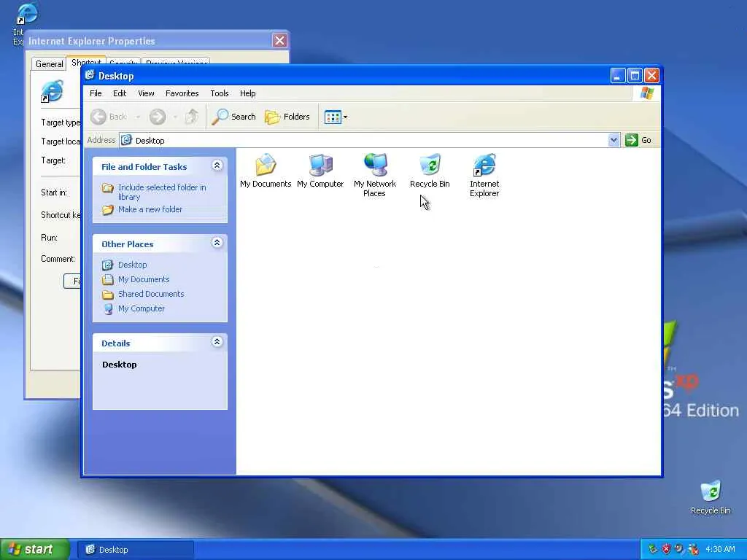747x560 pixels.
Task: Open the Back history dropdown arrow
Action: [x=138, y=117]
